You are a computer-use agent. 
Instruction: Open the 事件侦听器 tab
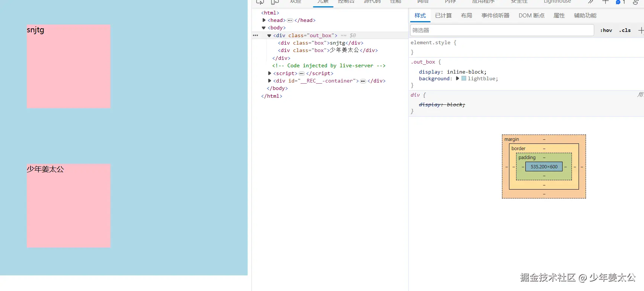pos(495,16)
